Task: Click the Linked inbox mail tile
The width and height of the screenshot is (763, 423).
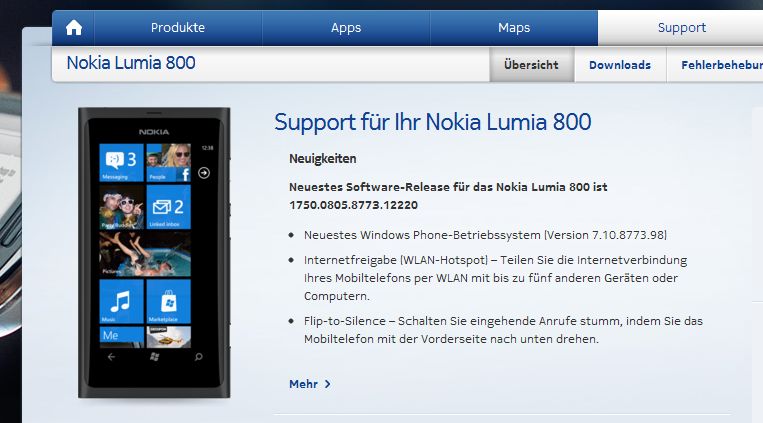Action: click(168, 207)
